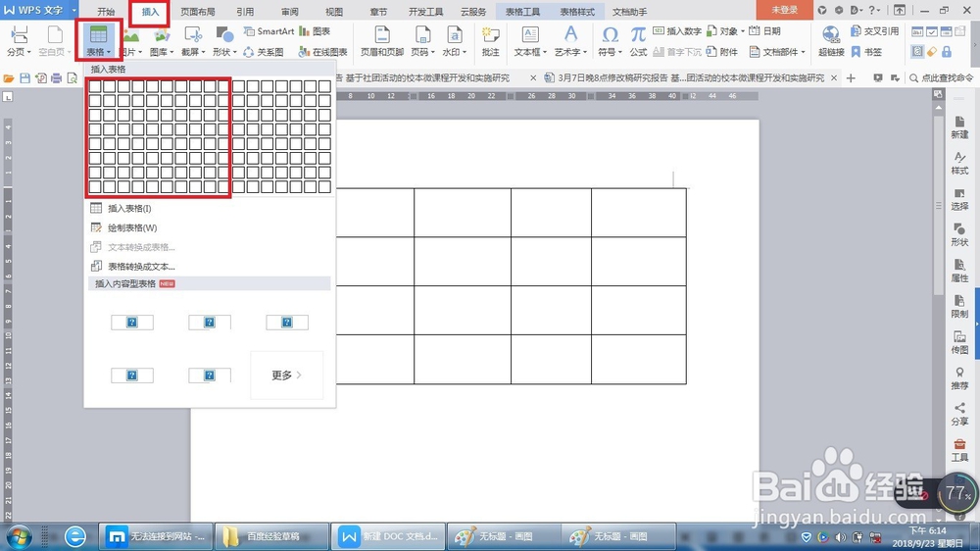Insert a 批注 comment
Viewport: 980px width, 551px height.
(491, 41)
